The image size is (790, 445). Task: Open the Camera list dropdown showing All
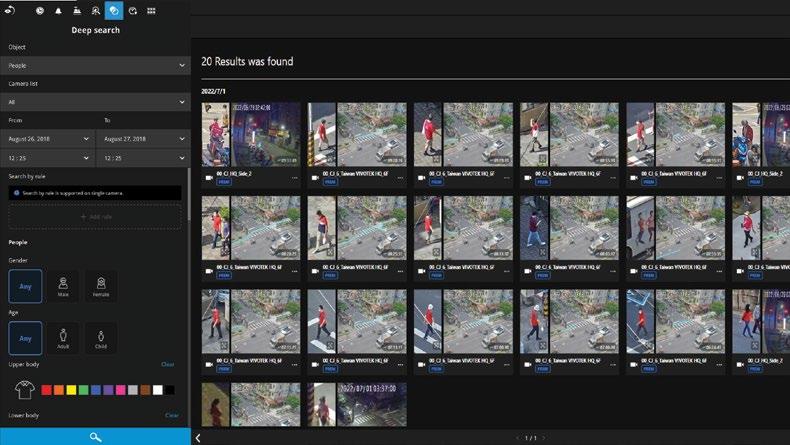(95, 102)
